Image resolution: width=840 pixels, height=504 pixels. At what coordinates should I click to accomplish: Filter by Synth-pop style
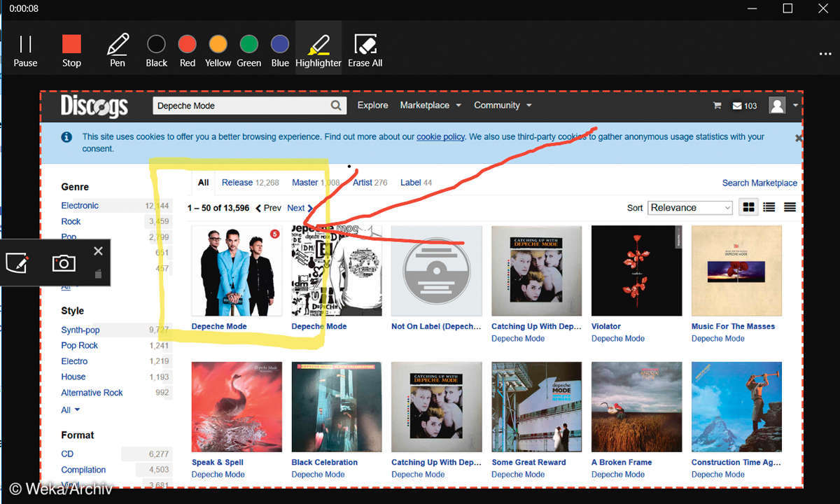tap(80, 330)
